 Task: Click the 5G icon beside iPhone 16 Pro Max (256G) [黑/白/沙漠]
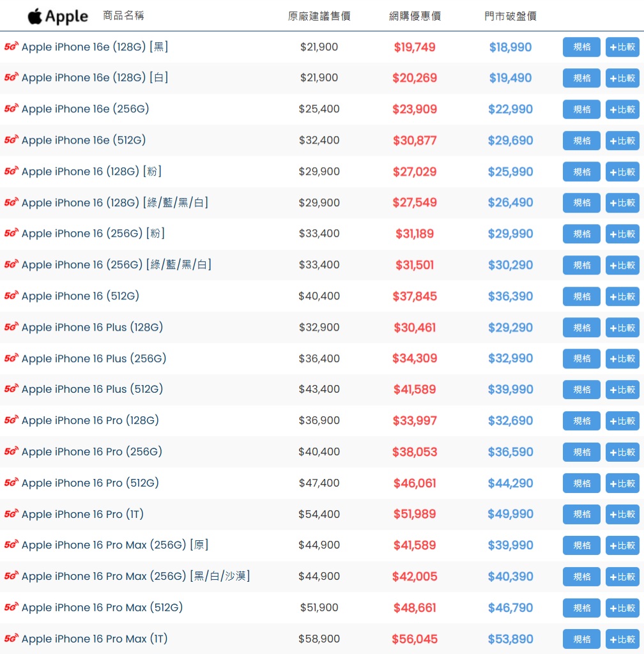(11, 576)
